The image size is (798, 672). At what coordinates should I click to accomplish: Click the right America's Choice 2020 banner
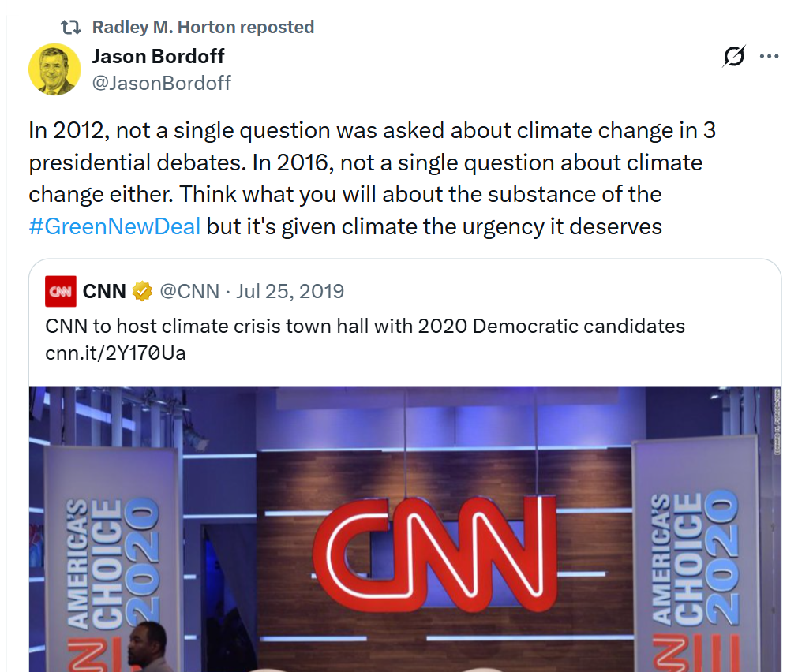pos(695,554)
